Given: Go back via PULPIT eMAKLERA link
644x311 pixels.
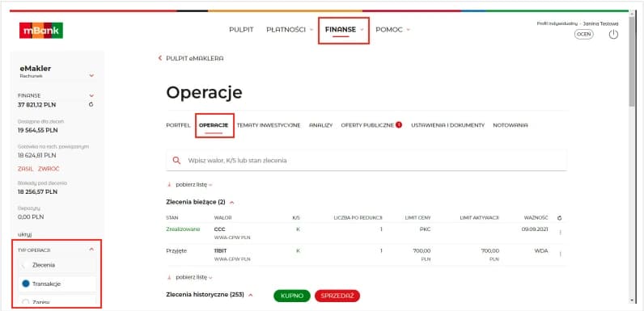Looking at the screenshot, I should click(195, 58).
